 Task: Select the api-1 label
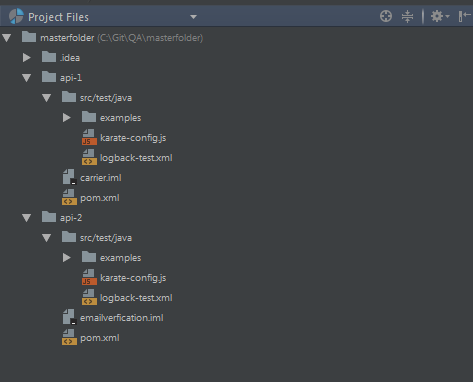pyautogui.click(x=71, y=78)
